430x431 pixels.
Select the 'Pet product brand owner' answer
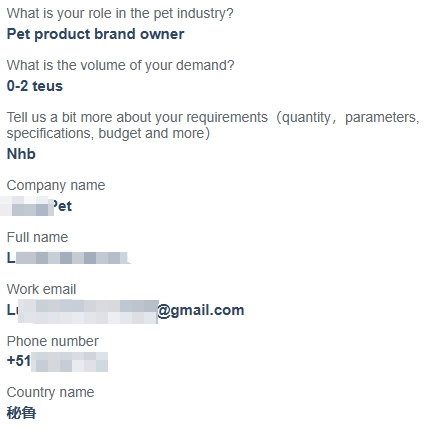(x=95, y=34)
